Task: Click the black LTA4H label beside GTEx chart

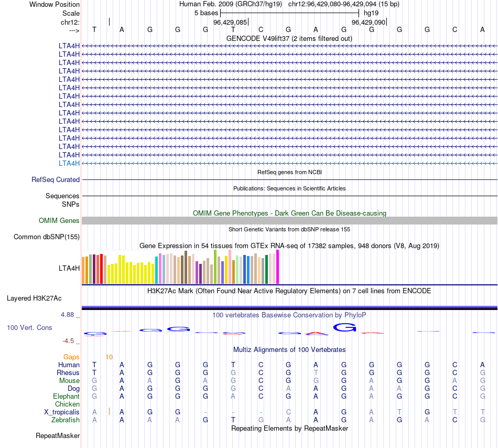Action: (69, 268)
